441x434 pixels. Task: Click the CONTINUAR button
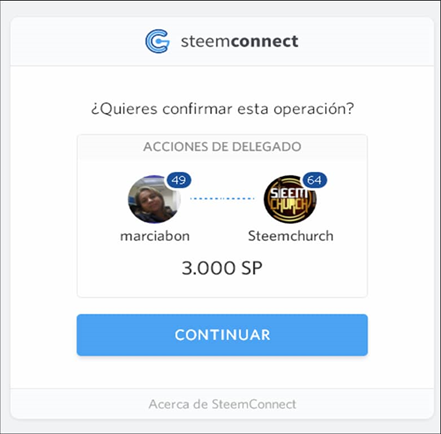(x=222, y=335)
